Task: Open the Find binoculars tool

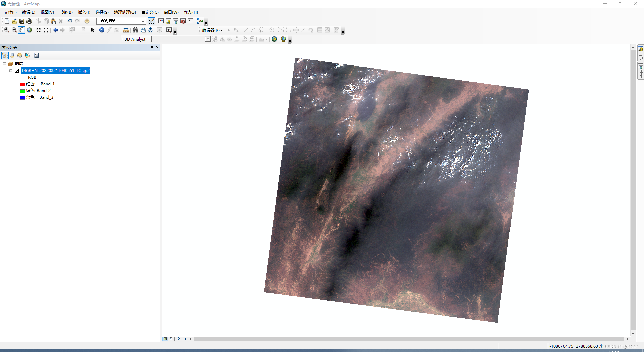Action: [135, 30]
